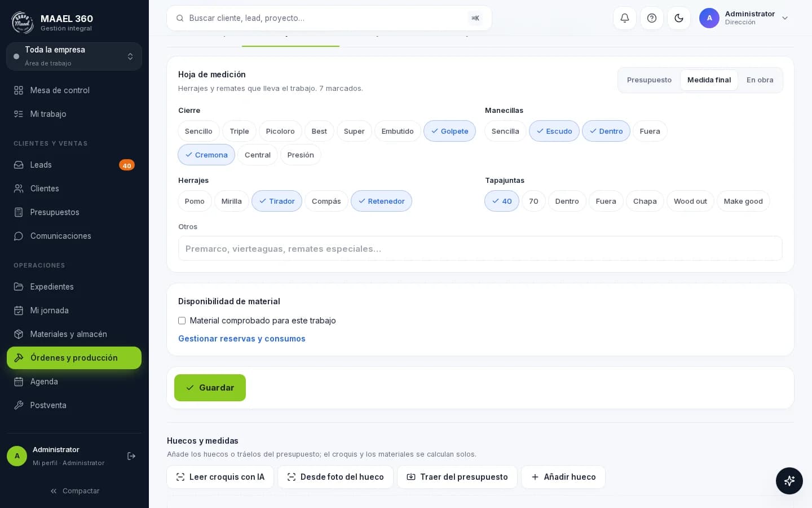Toggle the Retenedor herraje chip
The image size is (812, 508).
[x=381, y=201]
